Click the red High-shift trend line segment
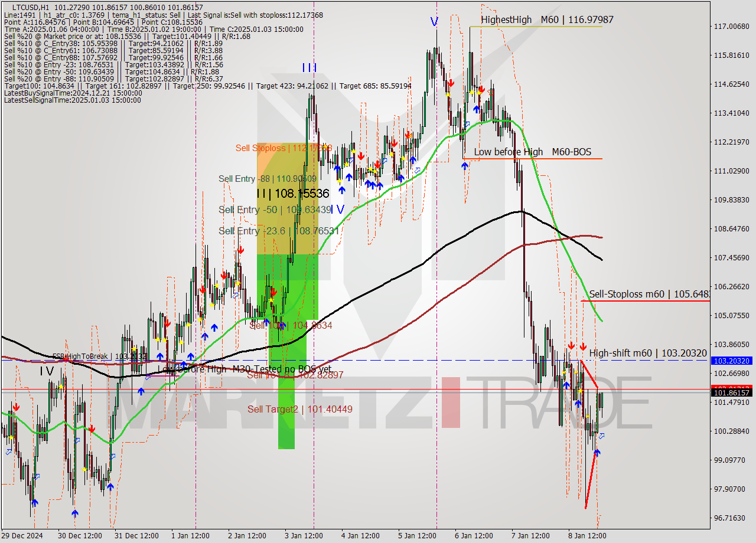This screenshot has height=543, width=756. tap(590, 374)
